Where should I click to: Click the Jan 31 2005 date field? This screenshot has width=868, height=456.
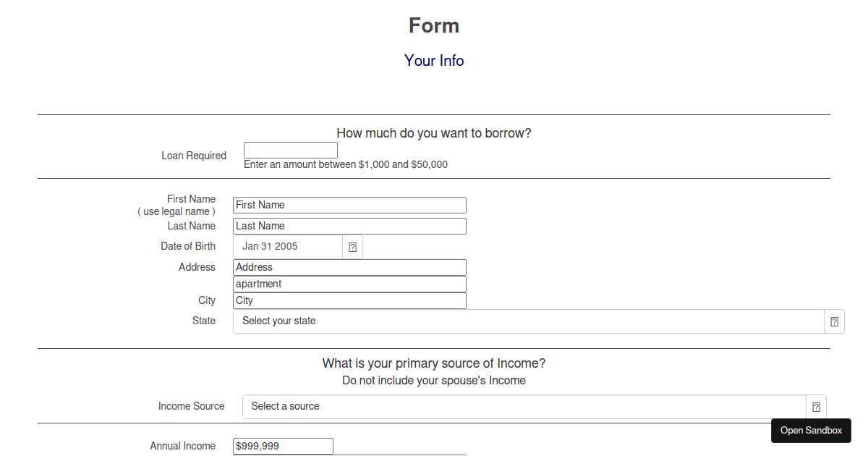(287, 246)
